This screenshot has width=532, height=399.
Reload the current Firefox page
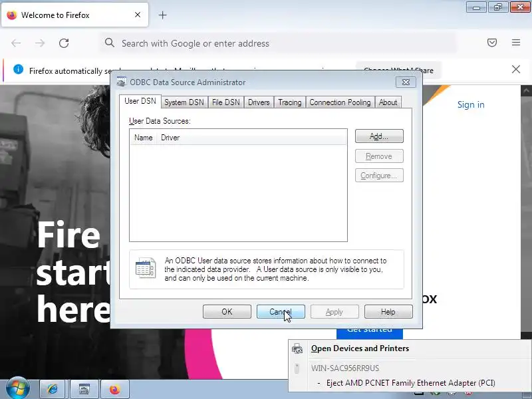click(64, 43)
